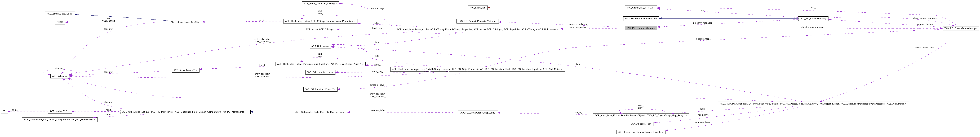The height and width of the screenshot is (137, 980).
Task: Open the TAO_PG_Location_Hash node
Action: point(320,72)
